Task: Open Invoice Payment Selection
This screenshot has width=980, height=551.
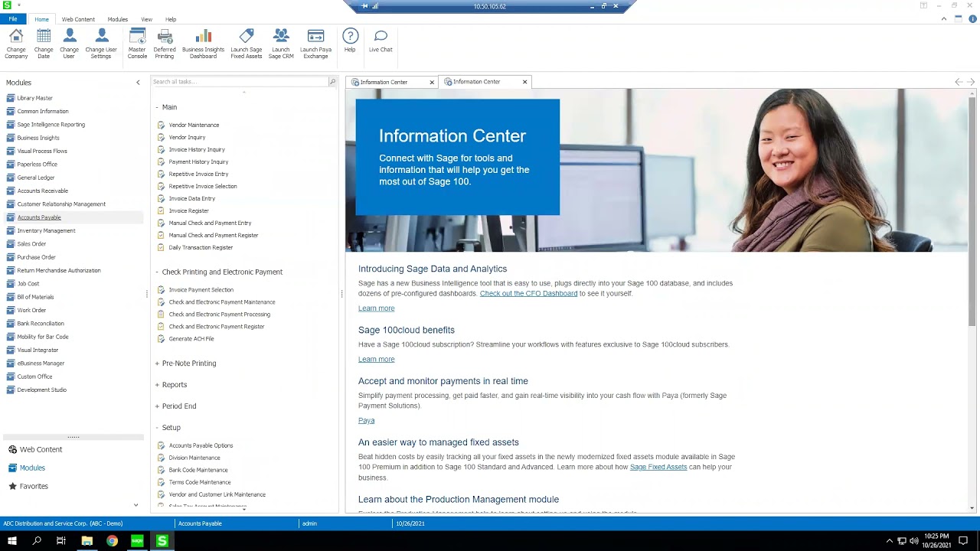Action: [201, 290]
